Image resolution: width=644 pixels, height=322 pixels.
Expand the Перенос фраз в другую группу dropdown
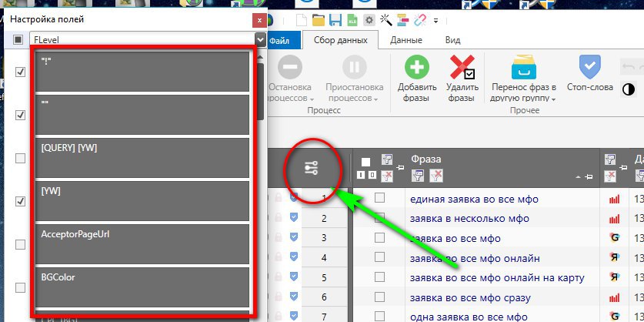[x=554, y=99]
